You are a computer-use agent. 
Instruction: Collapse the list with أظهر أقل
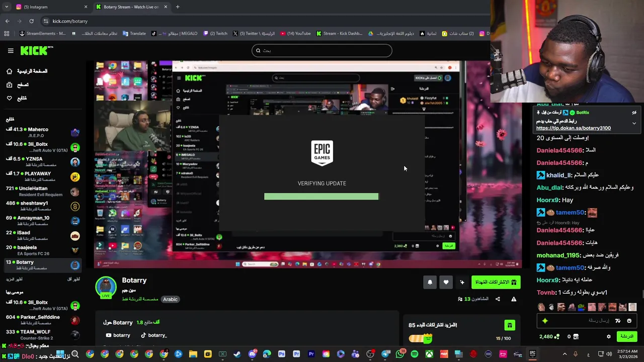point(73,279)
